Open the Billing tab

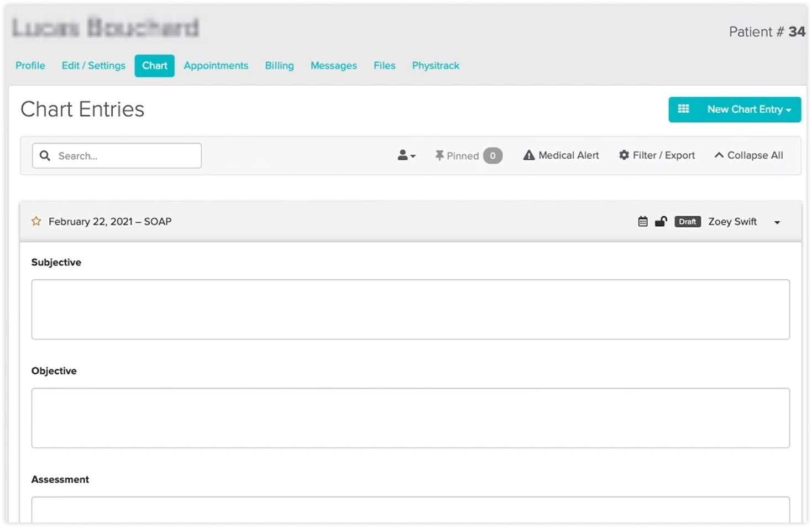coord(279,65)
